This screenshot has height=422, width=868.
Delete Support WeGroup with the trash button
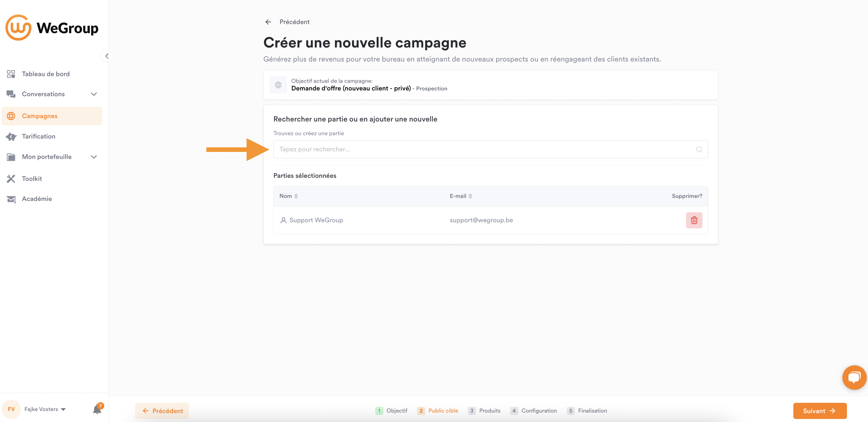coord(694,220)
